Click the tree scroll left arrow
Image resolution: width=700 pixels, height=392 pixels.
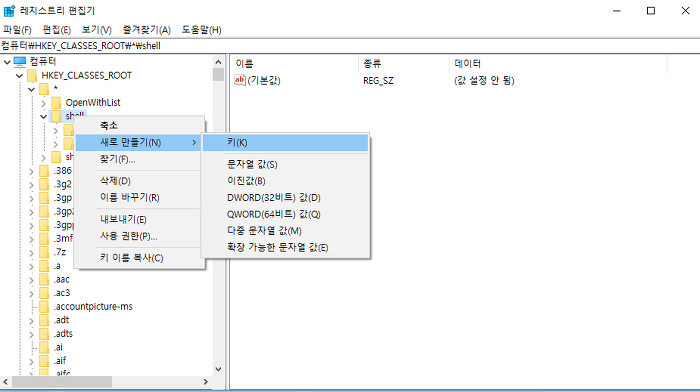[5, 382]
